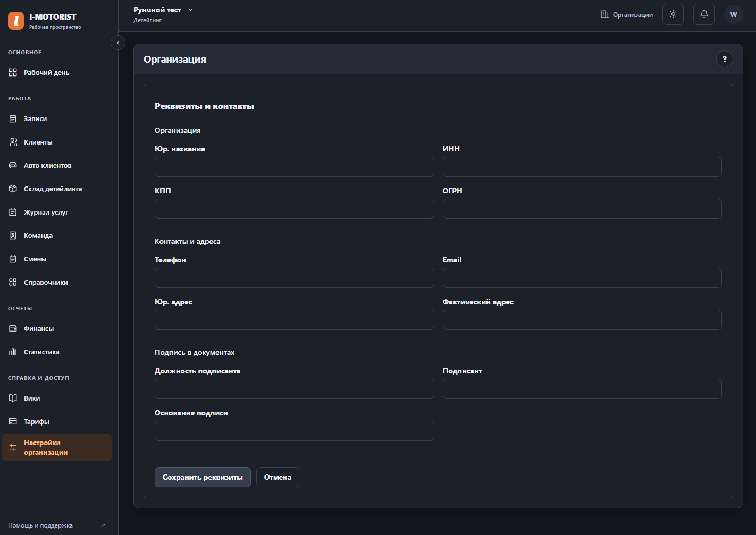The height and width of the screenshot is (535, 756).
Task: Click the Тарифы card icon
Action: click(13, 421)
